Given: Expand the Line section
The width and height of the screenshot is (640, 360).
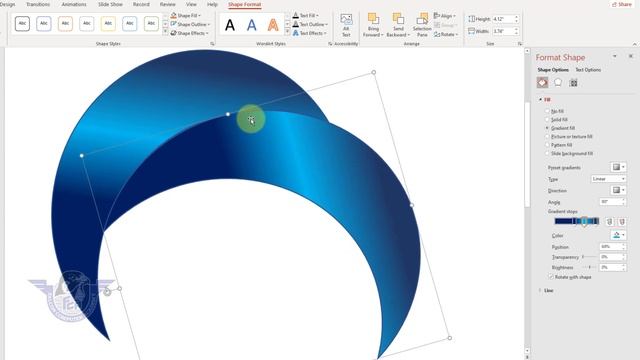Looking at the screenshot, I should 540,291.
